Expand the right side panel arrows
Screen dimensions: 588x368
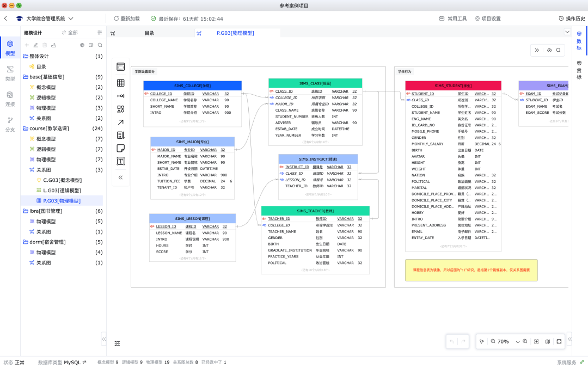tap(569, 339)
